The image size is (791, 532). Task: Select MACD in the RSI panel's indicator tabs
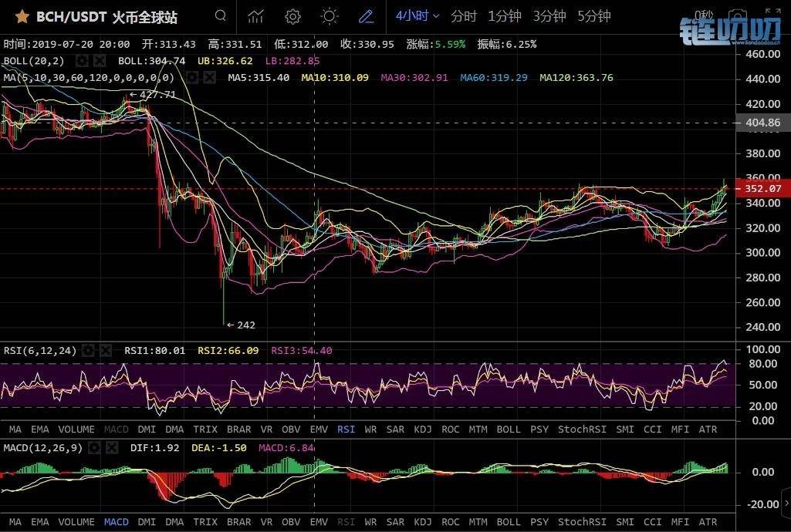116,429
